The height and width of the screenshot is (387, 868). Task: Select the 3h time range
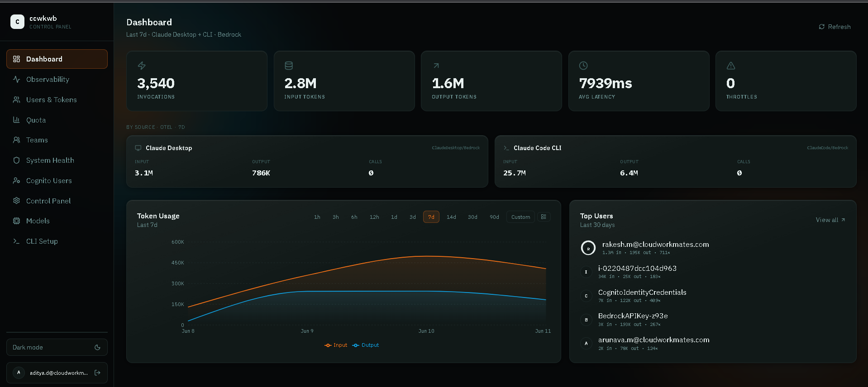click(336, 217)
